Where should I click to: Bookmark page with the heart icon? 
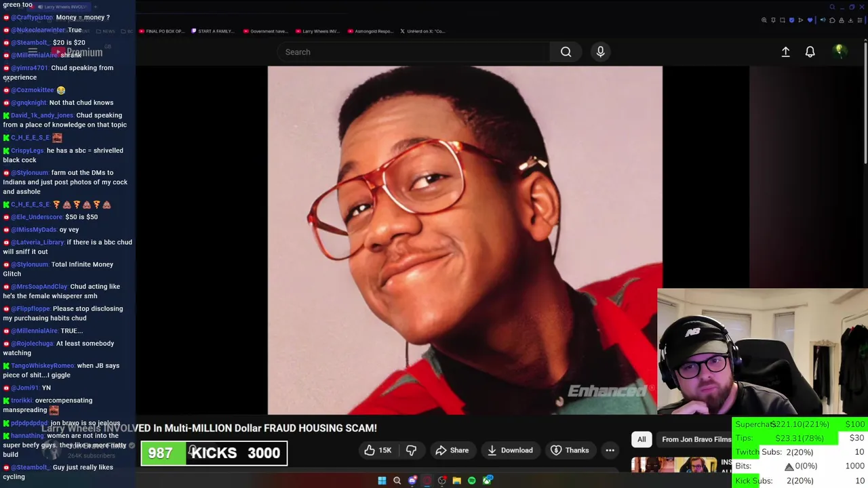(809, 20)
